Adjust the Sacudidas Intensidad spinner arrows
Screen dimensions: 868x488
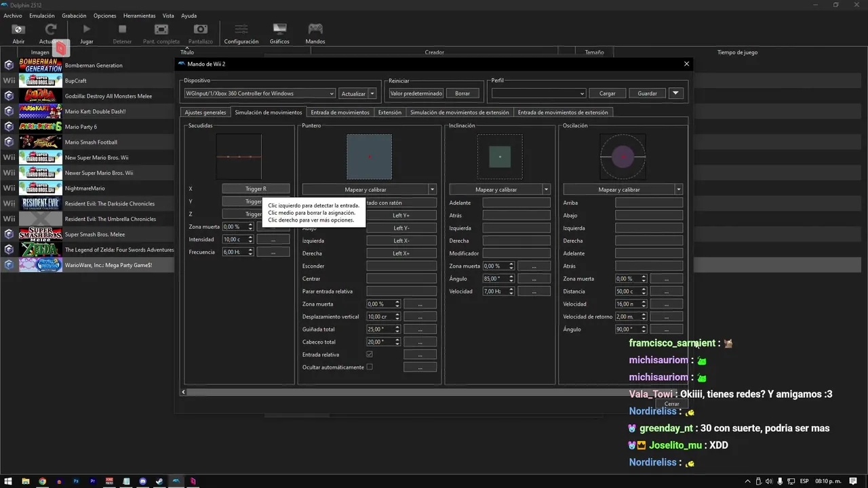(251, 239)
